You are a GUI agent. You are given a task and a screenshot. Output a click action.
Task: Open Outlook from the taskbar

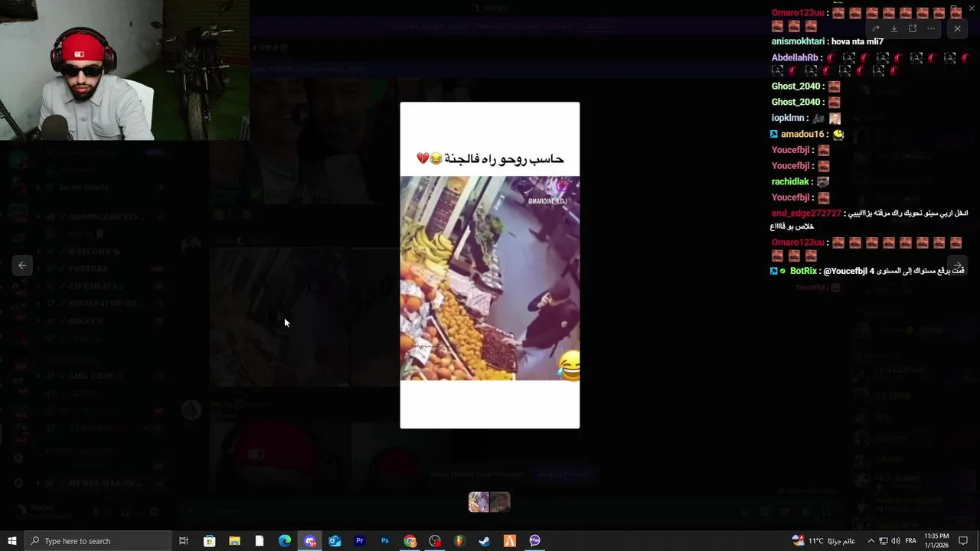tap(335, 541)
